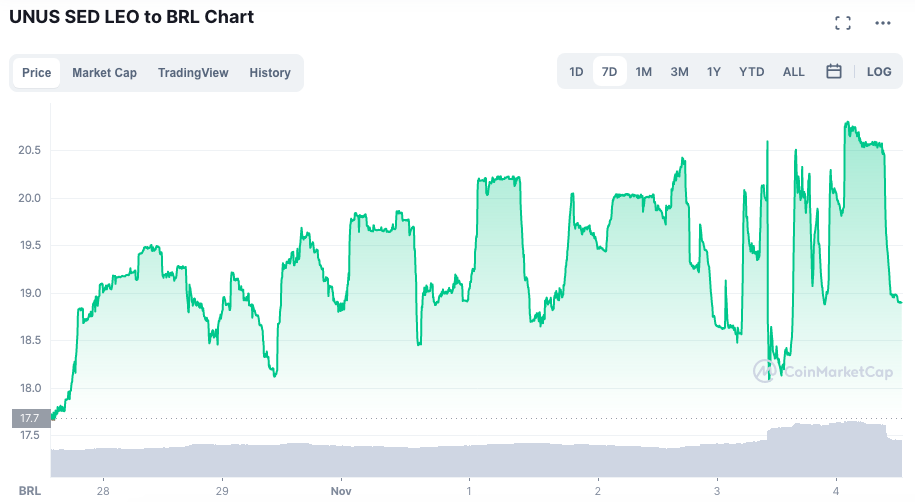Click the 29 date axis label
The image size is (915, 502).
tap(222, 491)
